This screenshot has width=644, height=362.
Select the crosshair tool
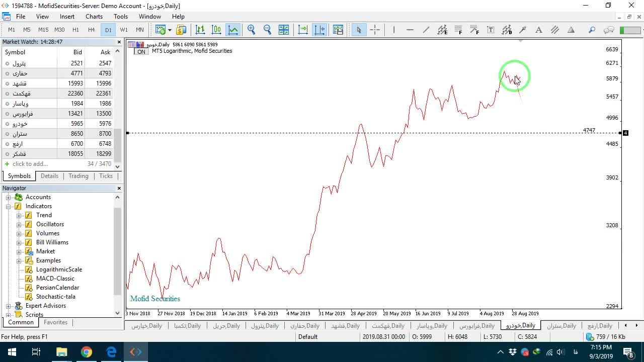click(375, 30)
